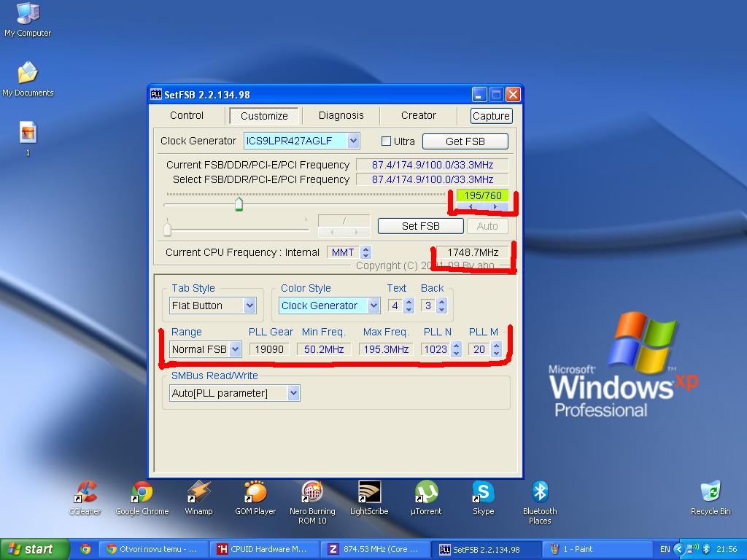
Task: Launch the GOM Player desktop shortcut
Action: click(255, 497)
